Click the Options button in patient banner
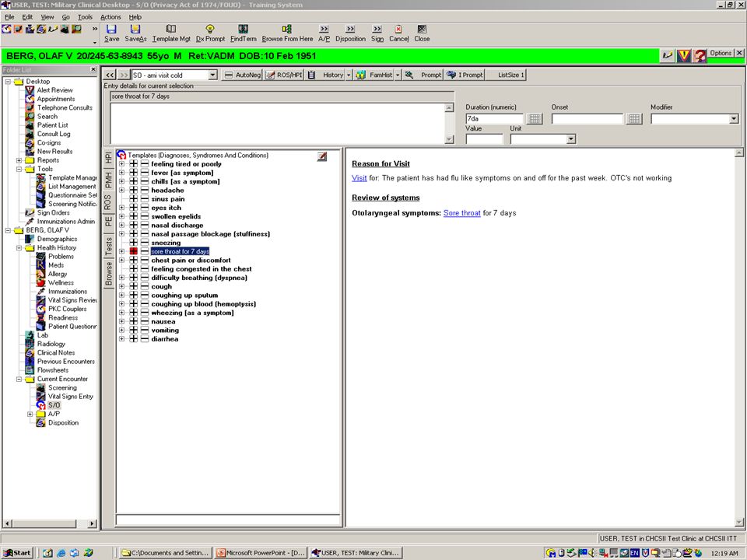The width and height of the screenshot is (747, 560). 721,54
